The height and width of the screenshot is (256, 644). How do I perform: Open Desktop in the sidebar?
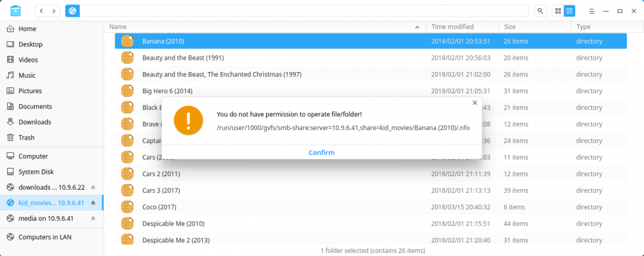click(x=52, y=44)
